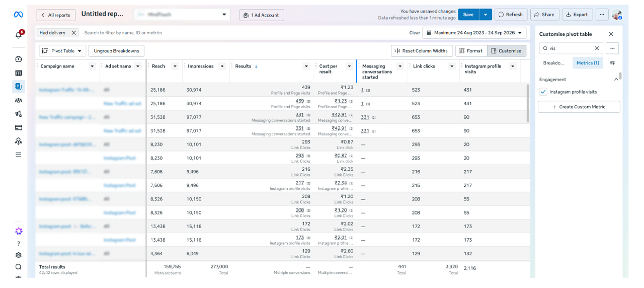
Task: Collapse the Engagement section
Action: point(616,80)
